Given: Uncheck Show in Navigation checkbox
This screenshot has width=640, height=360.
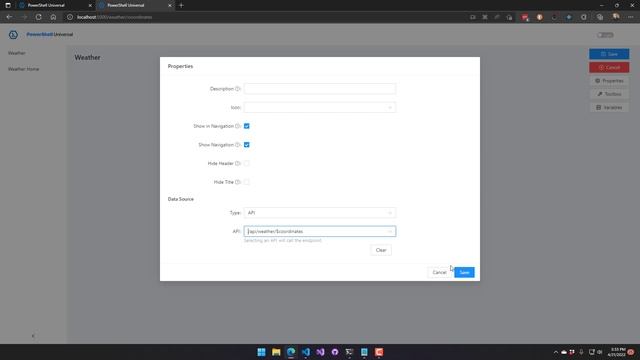Looking at the screenshot, I should (x=247, y=126).
